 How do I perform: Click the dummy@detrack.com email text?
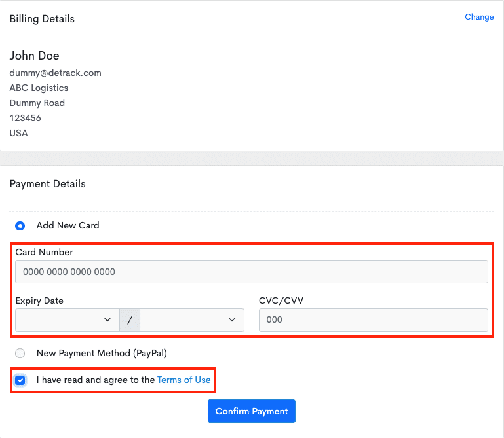[55, 73]
